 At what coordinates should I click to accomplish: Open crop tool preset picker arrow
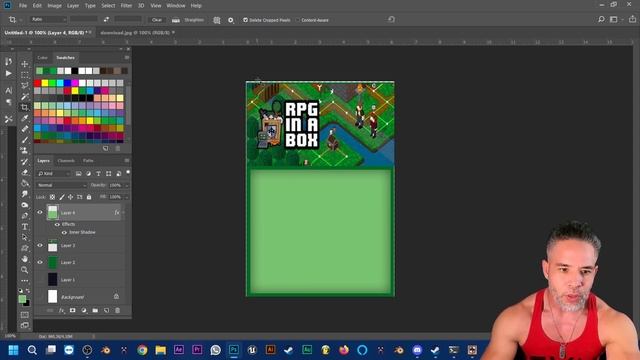click(20, 20)
